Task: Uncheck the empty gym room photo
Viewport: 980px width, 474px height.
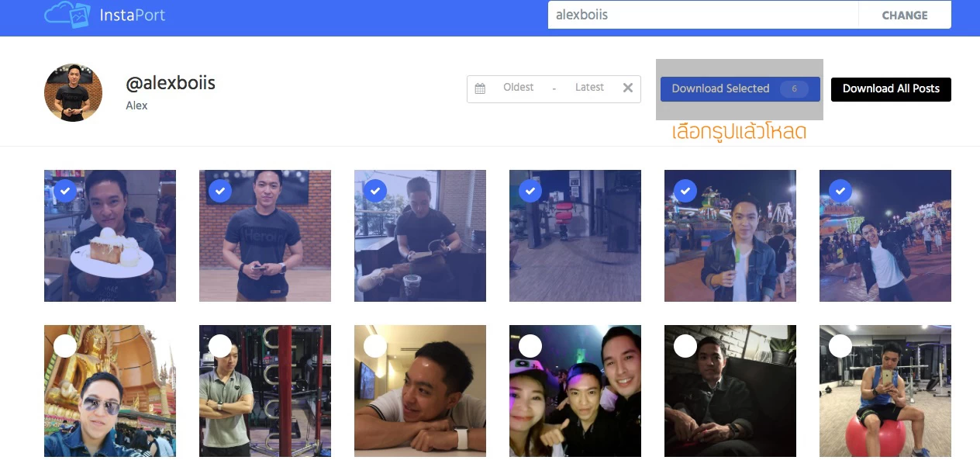Action: [530, 190]
